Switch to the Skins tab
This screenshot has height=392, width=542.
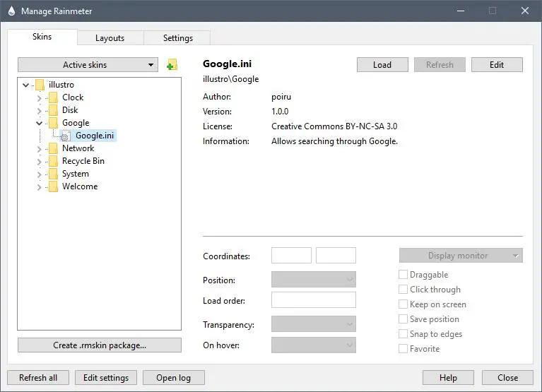tap(42, 37)
